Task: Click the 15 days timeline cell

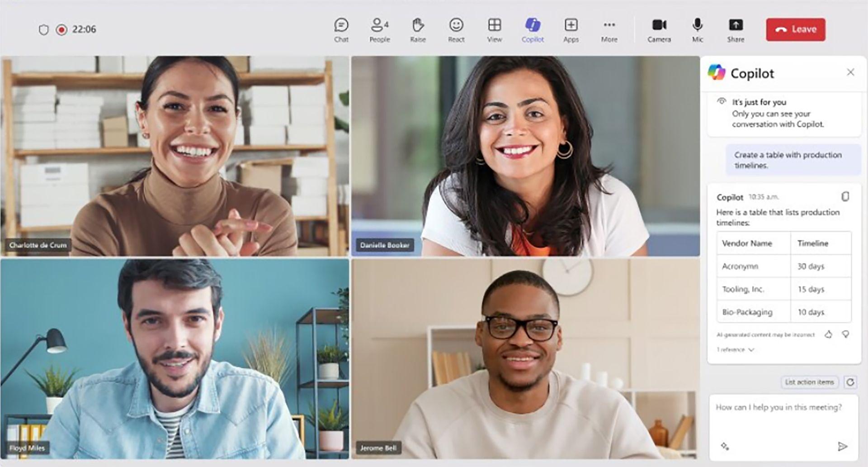Action: click(x=821, y=289)
